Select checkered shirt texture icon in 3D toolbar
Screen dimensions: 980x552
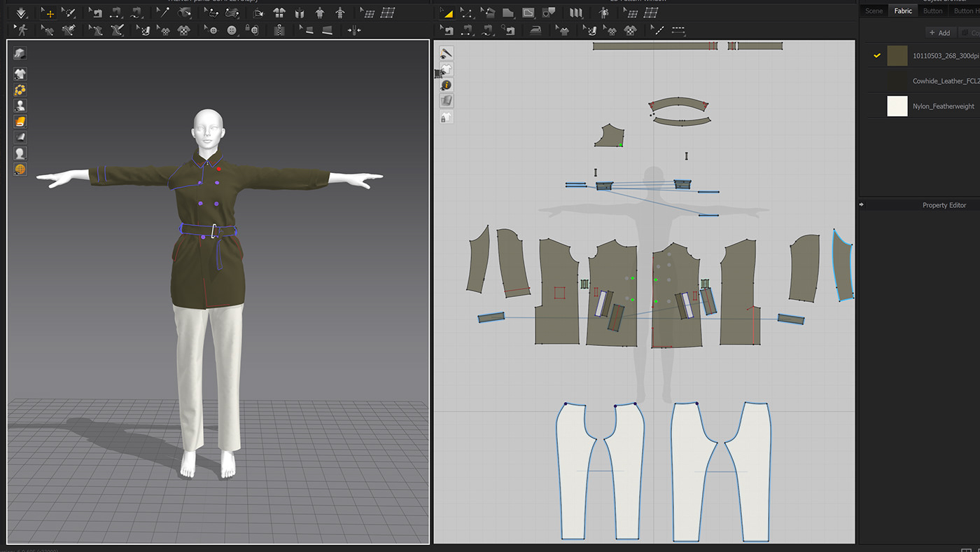tap(183, 30)
